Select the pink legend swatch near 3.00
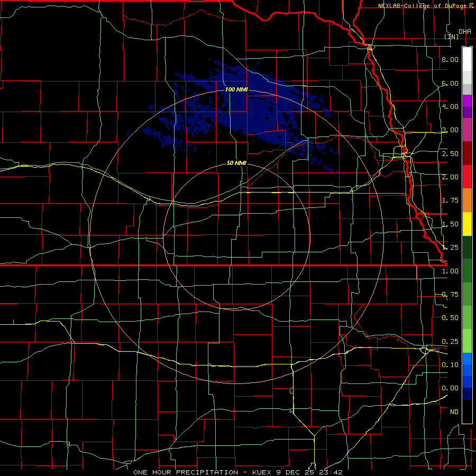This screenshot has height=476, width=476. point(467,130)
